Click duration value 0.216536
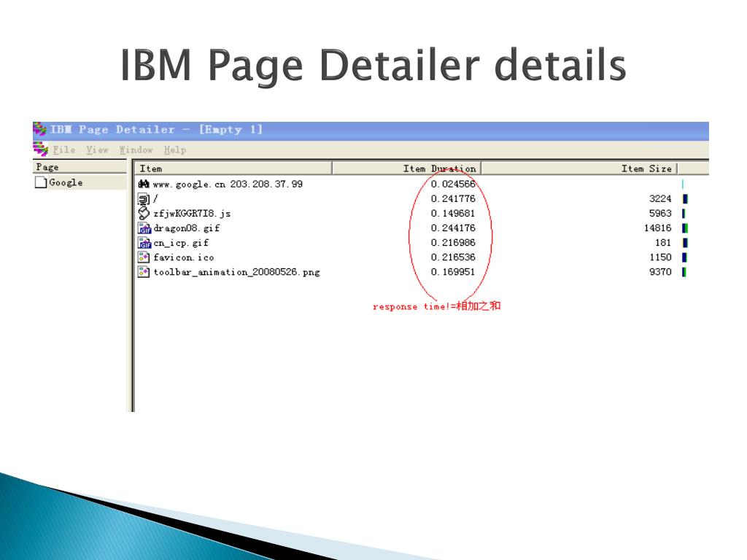The height and width of the screenshot is (560, 747). pos(453,257)
